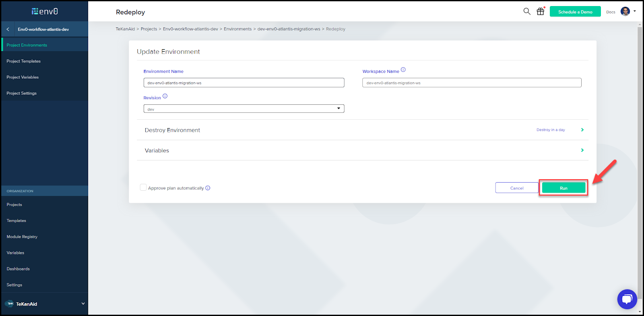Click Environments breadcrumb link
644x316 pixels.
[237, 29]
